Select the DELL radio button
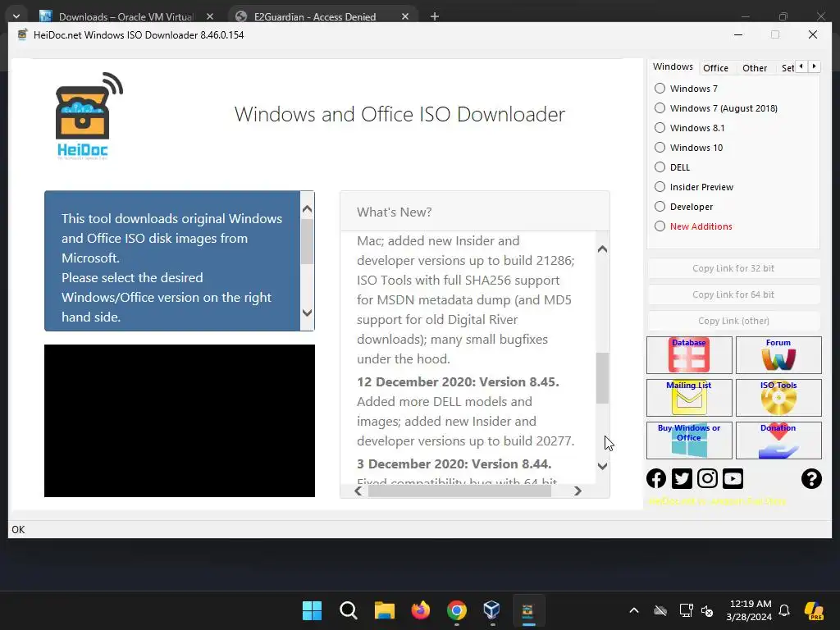Image resolution: width=840 pixels, height=630 pixels. (x=660, y=167)
